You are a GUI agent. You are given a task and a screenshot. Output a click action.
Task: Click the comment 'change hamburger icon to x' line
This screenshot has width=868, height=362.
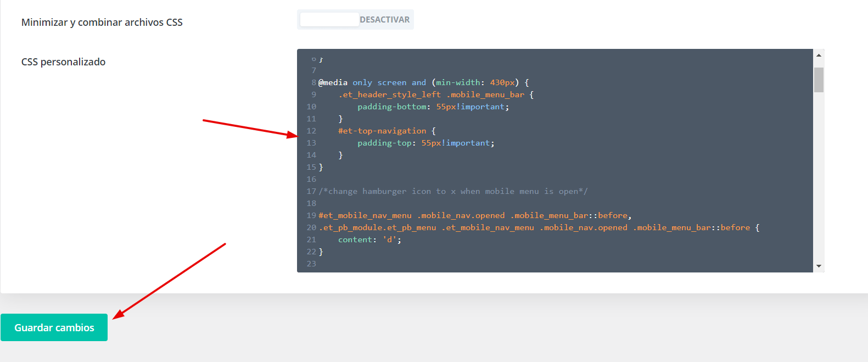453,191
